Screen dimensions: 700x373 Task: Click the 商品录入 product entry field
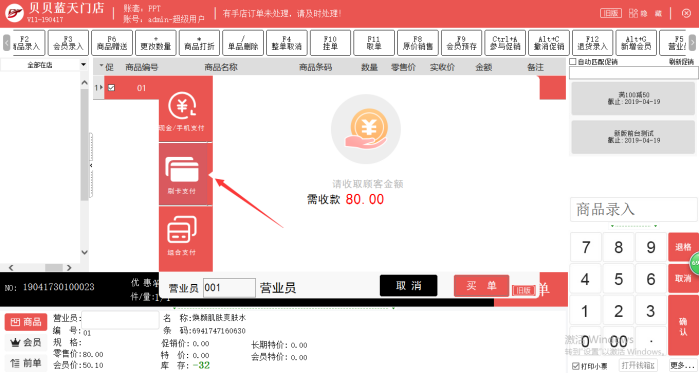633,209
